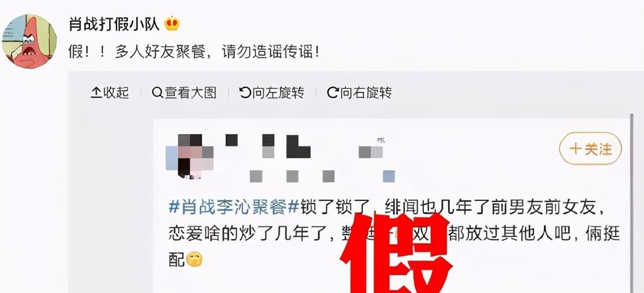
Task: Click the large red 假 stamp
Action: pyautogui.click(x=396, y=253)
